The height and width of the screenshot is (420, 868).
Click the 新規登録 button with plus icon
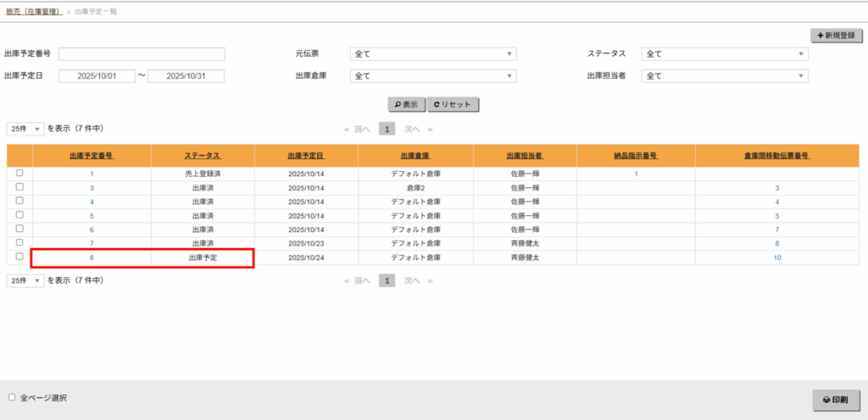(835, 36)
